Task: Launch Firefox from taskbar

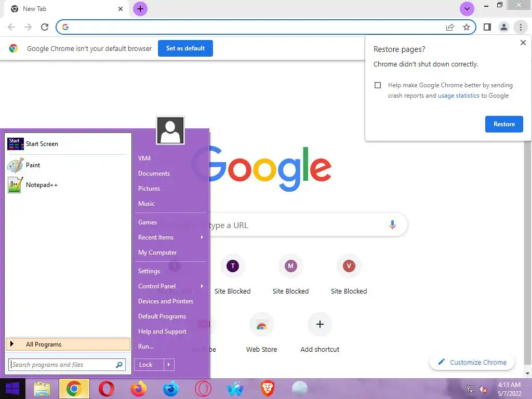Action: (x=138, y=389)
